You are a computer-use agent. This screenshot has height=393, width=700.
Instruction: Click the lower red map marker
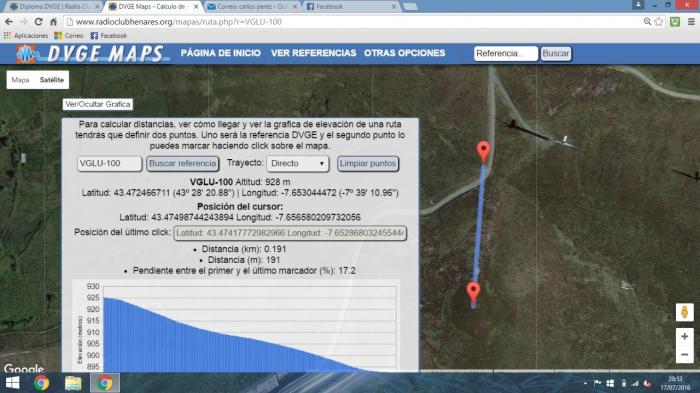pos(473,293)
